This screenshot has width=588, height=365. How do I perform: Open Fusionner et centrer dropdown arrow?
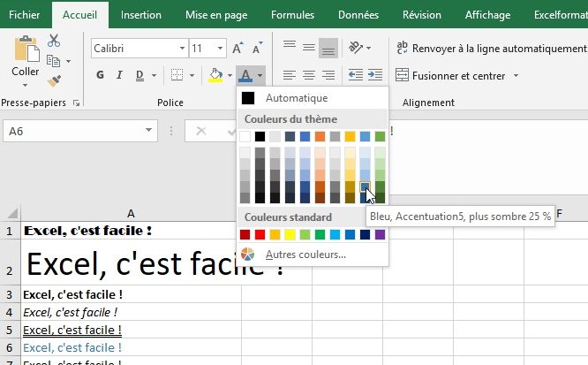tap(516, 76)
